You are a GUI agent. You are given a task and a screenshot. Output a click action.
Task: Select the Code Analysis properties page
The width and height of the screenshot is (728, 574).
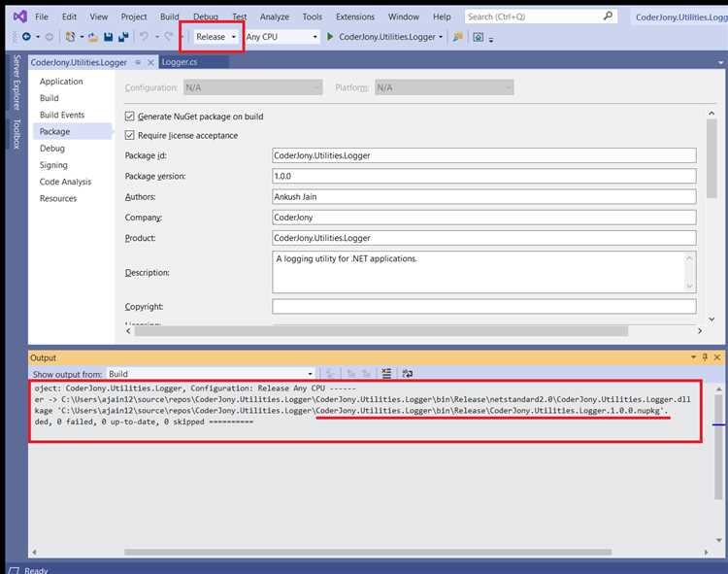coord(65,182)
